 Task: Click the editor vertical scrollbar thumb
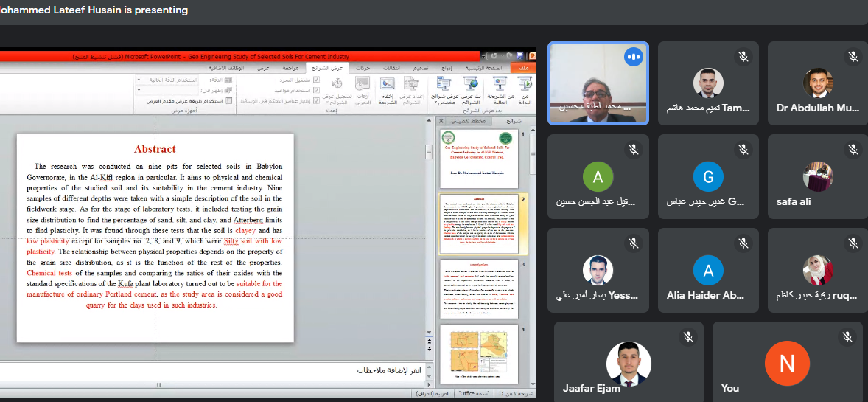tap(428, 152)
